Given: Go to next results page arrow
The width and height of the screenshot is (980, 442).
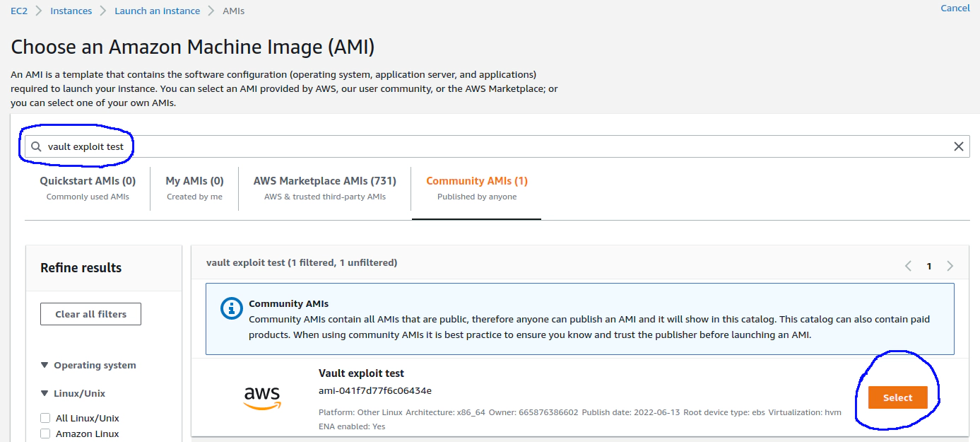Looking at the screenshot, I should tap(950, 266).
